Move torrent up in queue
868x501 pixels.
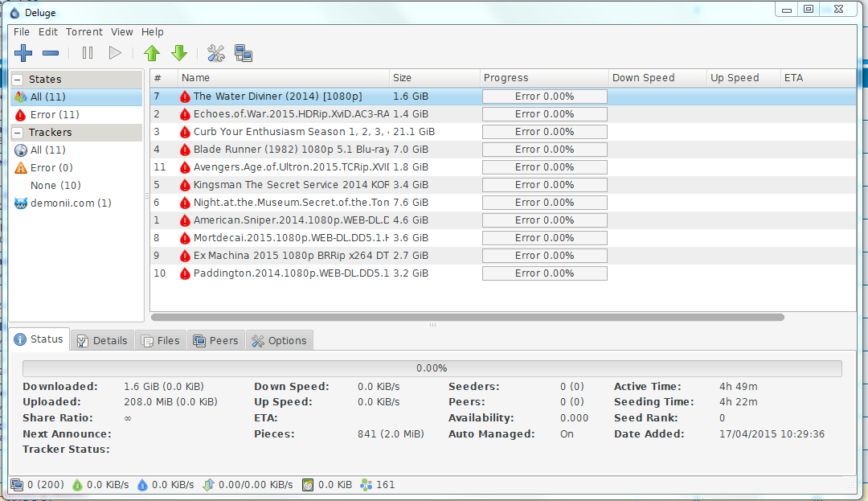152,53
